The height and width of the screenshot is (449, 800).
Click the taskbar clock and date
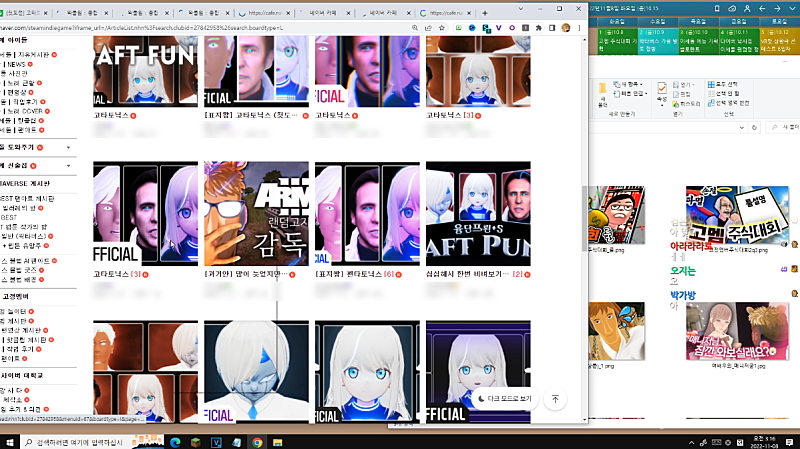pos(765,442)
